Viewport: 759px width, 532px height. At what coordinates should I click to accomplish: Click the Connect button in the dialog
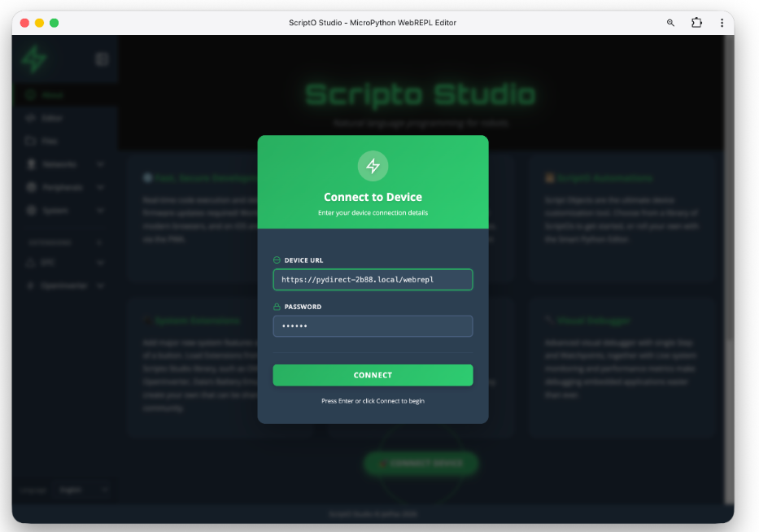[x=373, y=375]
